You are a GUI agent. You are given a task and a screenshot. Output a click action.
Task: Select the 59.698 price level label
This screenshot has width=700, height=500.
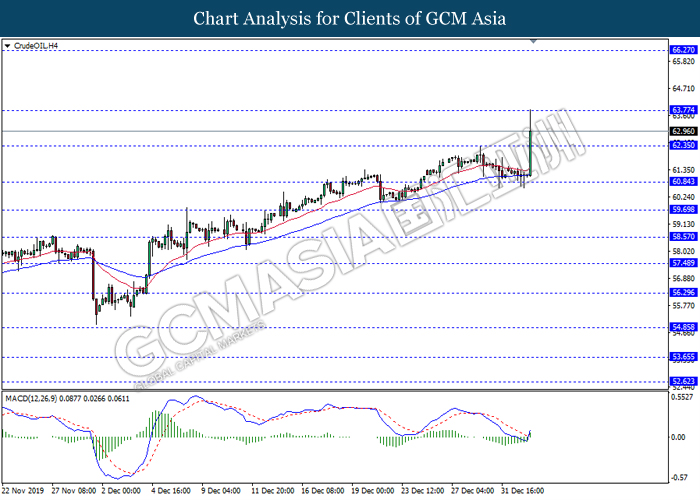click(683, 209)
